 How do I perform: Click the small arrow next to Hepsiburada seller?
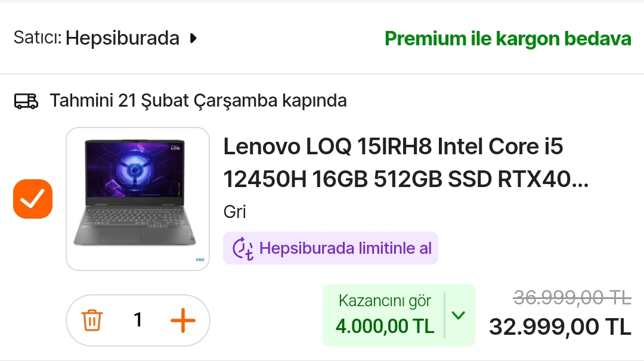pos(193,39)
